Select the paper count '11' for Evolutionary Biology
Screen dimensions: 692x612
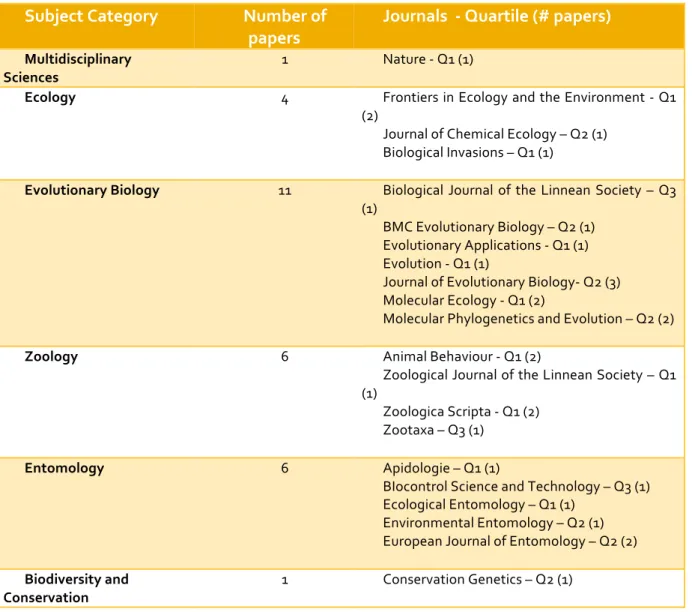pos(285,191)
